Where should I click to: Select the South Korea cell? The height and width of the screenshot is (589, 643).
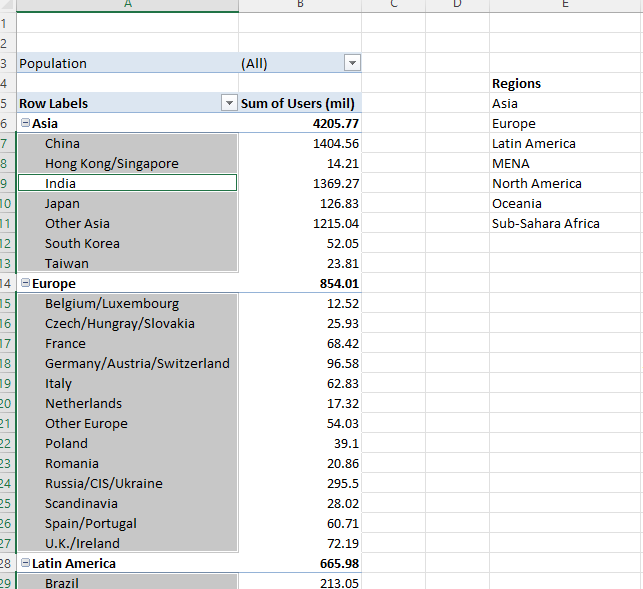128,243
